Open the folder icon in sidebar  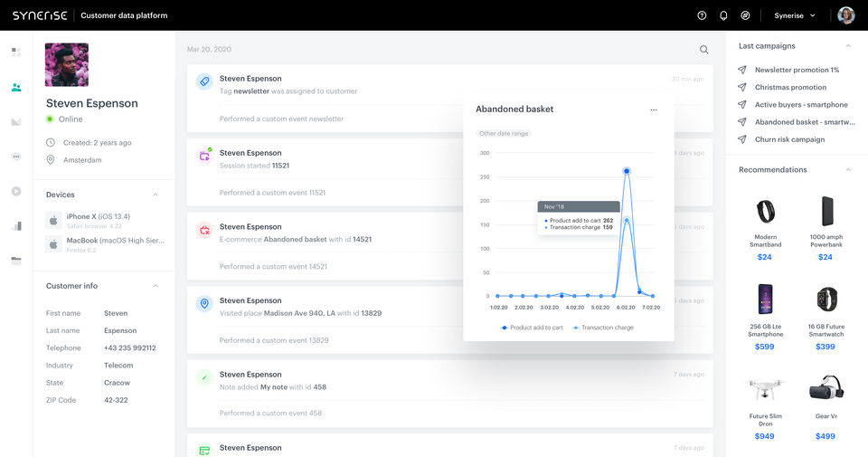(16, 261)
